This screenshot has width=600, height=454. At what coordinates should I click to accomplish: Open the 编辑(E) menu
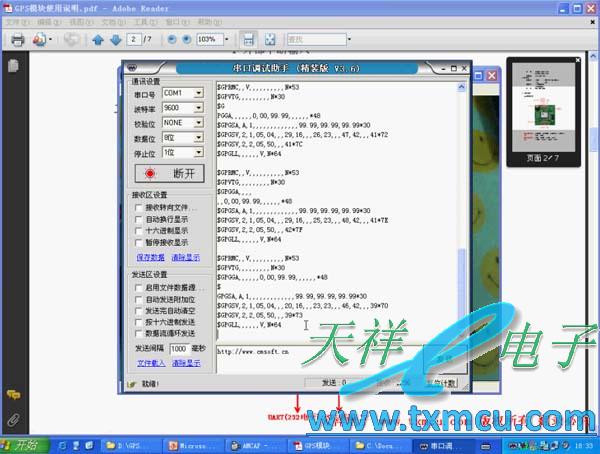(49, 22)
